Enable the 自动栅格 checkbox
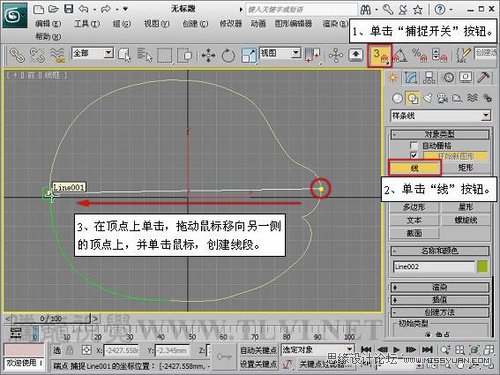Screen dimensions: 500x375 [414, 146]
